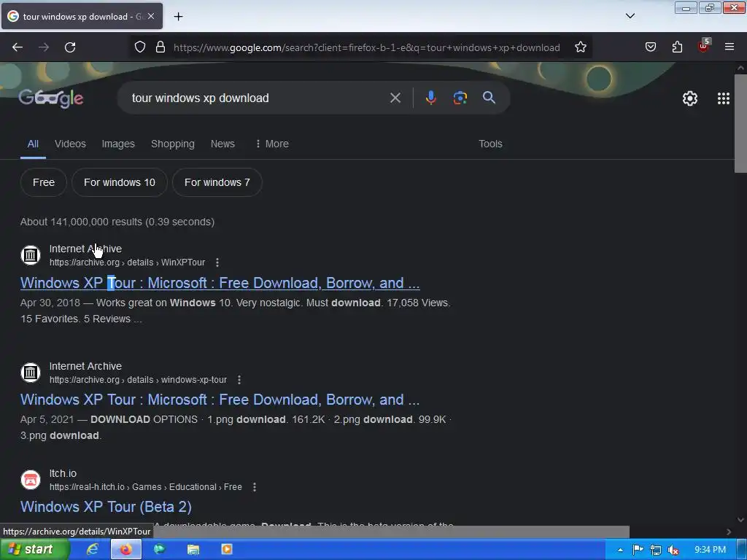Viewport: 747px width, 560px height.
Task: Click the vertical scrollbar thumb
Action: coord(740,124)
